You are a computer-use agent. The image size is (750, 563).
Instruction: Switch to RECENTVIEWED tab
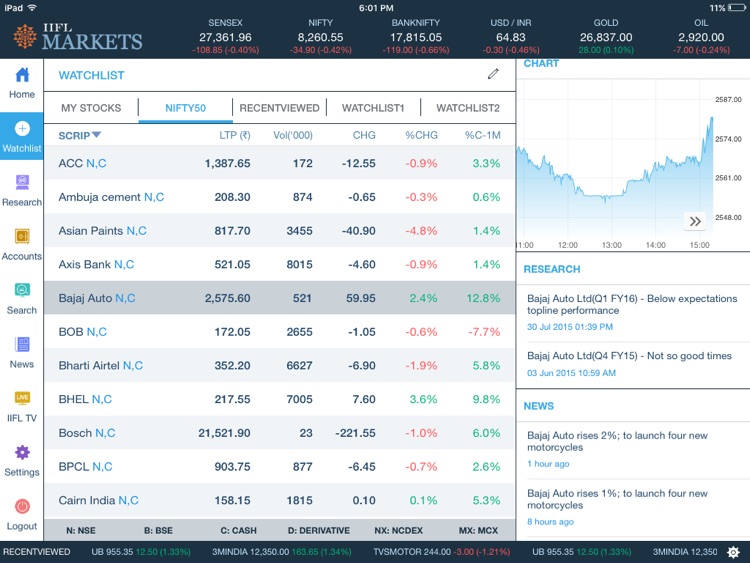pos(279,108)
